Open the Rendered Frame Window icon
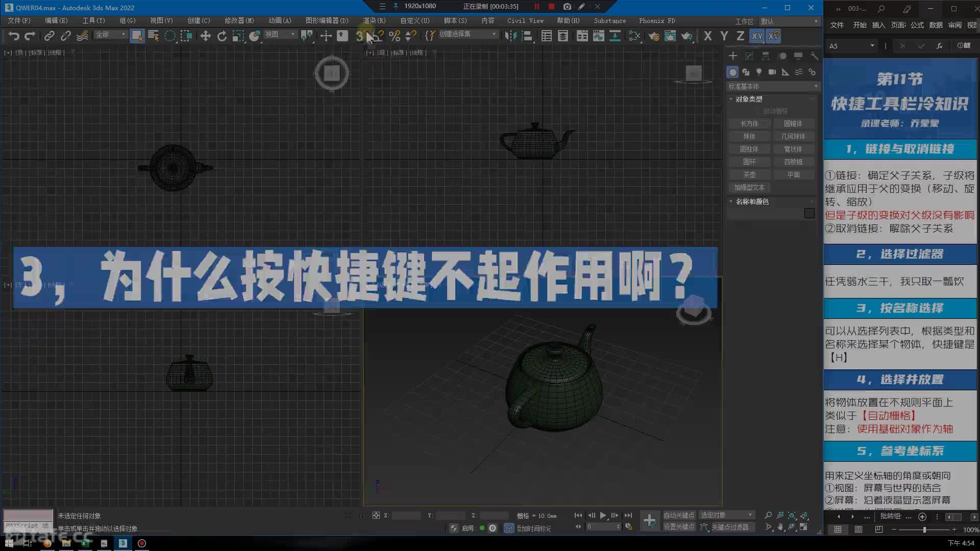Image resolution: width=980 pixels, height=551 pixels. tap(670, 36)
